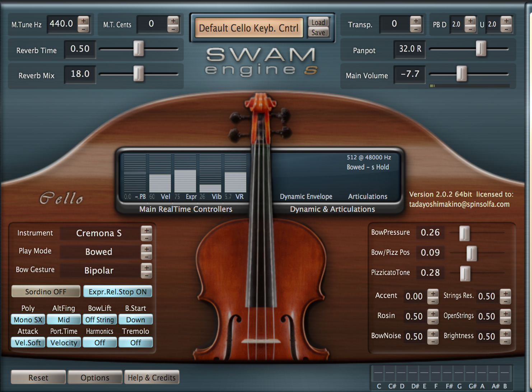Adjust the Panpot slider handle
The image size is (532, 392).
pyautogui.click(x=481, y=48)
